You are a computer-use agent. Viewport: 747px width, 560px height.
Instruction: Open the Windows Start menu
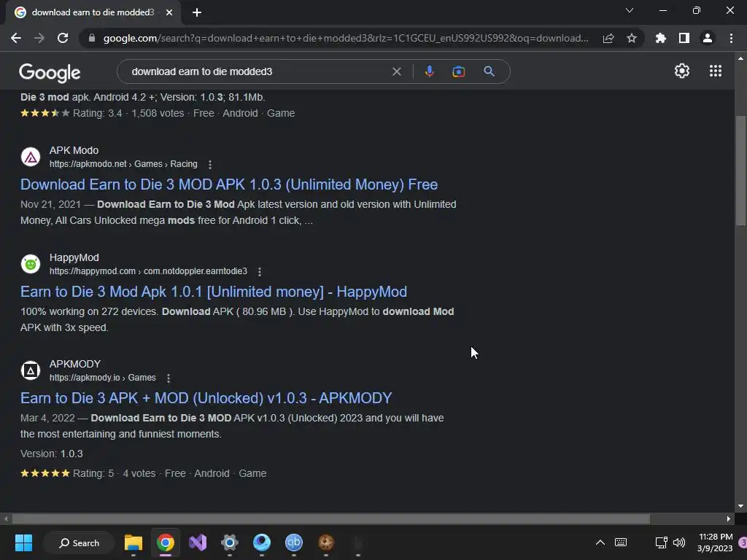[23, 542]
